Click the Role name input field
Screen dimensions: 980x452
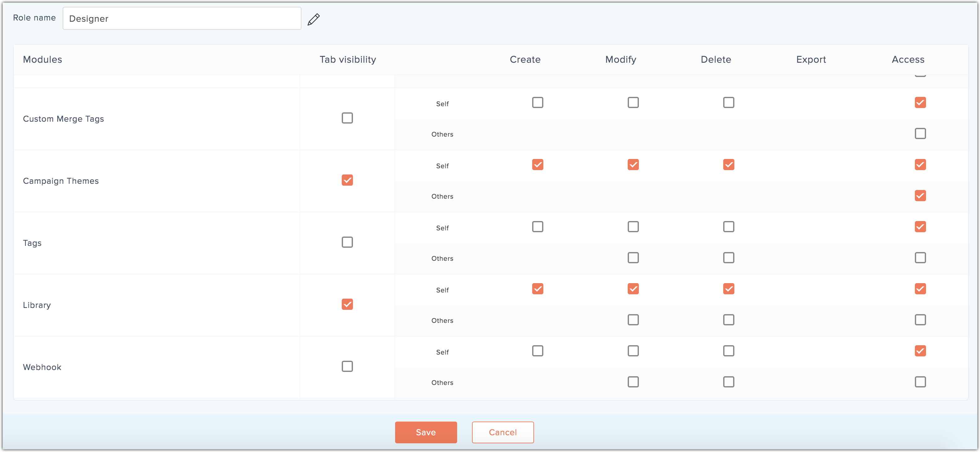tap(182, 18)
